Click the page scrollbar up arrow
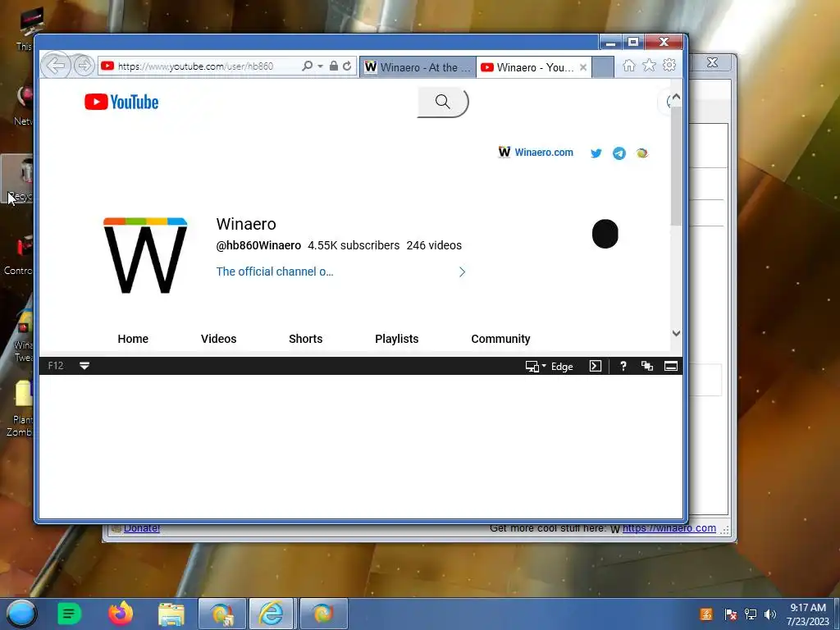 tap(676, 97)
